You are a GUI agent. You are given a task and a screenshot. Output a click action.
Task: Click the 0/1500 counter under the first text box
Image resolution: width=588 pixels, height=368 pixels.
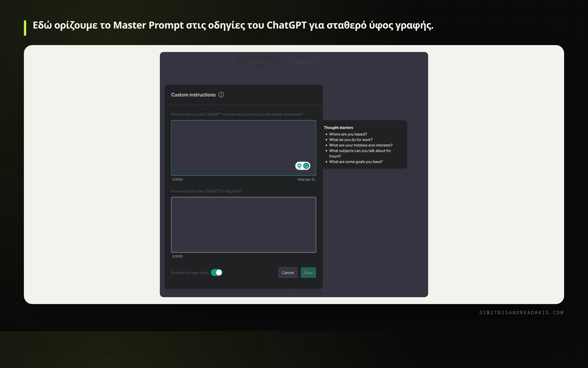177,179
